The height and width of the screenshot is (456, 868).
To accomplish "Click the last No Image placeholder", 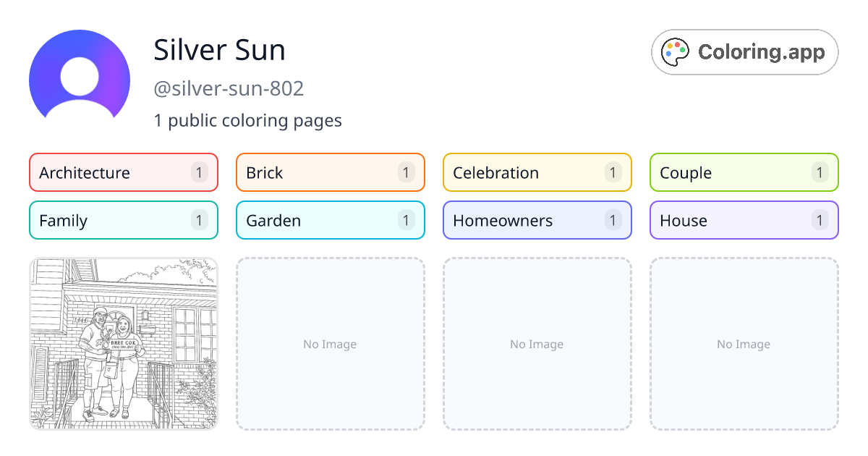I will click(744, 344).
